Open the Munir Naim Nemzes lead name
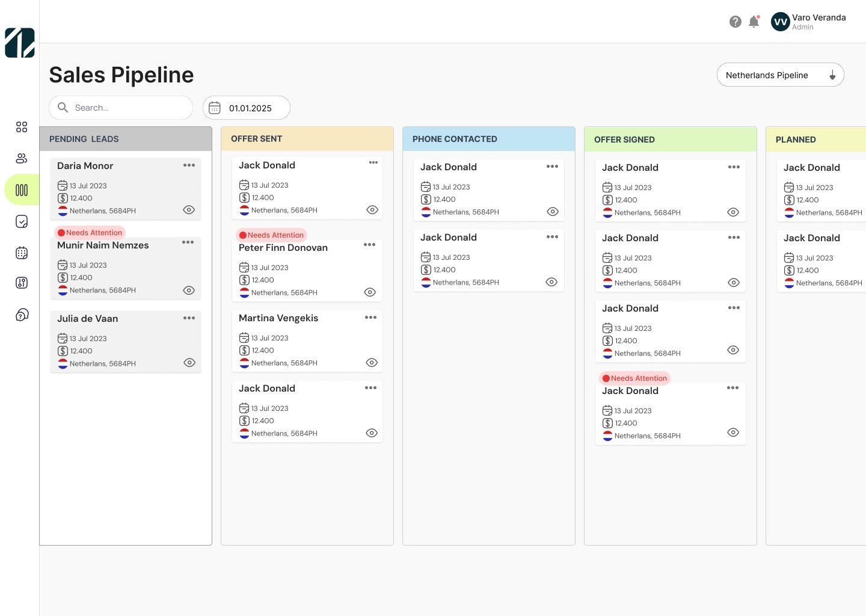Viewport: 866px width, 616px height. click(x=103, y=245)
